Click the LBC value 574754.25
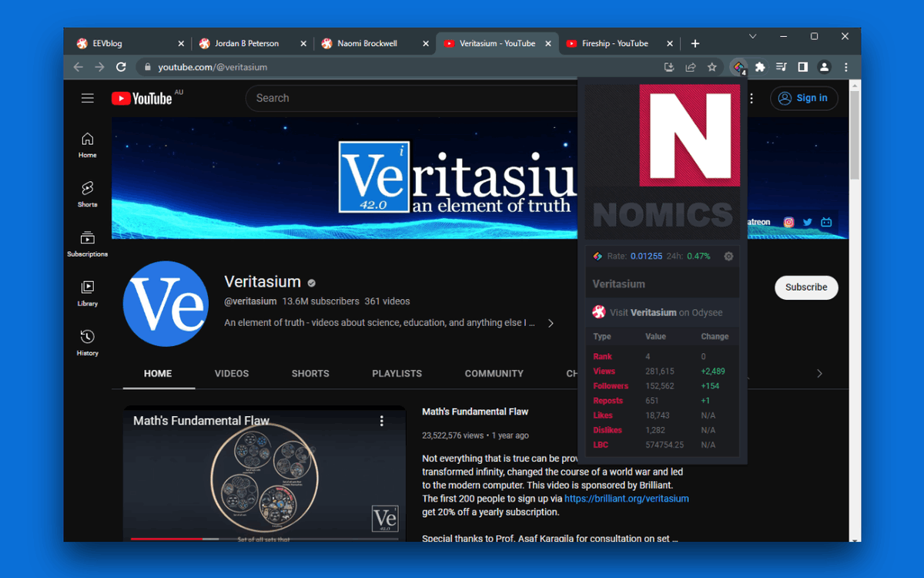 (x=664, y=445)
